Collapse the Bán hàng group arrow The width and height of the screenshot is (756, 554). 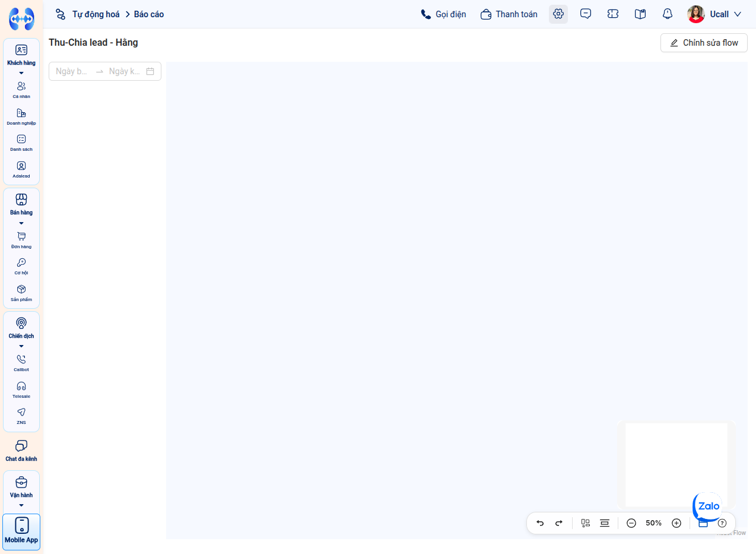pyautogui.click(x=21, y=223)
